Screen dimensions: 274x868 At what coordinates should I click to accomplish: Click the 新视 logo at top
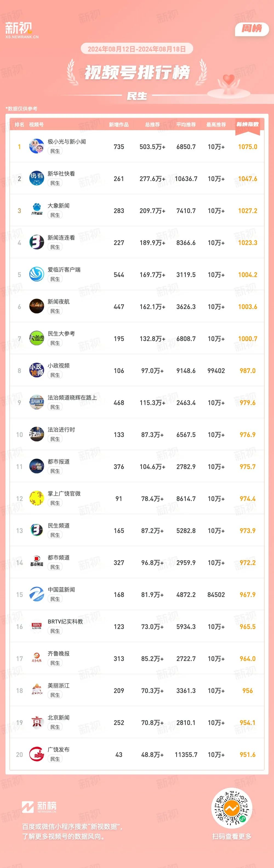tap(22, 30)
